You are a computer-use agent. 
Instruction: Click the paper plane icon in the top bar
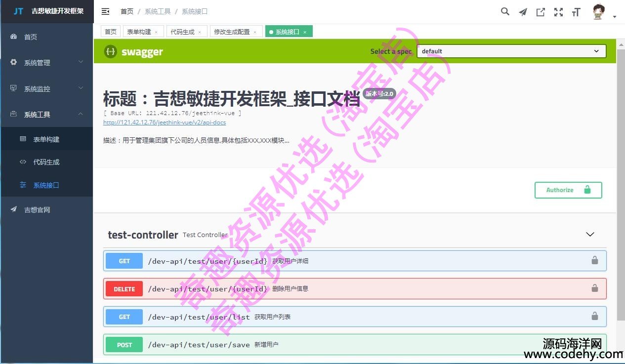(523, 12)
